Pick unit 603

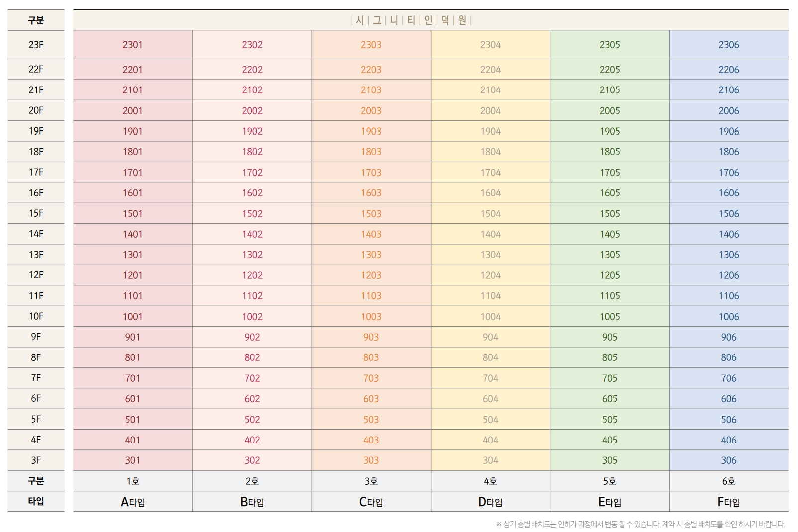point(371,399)
